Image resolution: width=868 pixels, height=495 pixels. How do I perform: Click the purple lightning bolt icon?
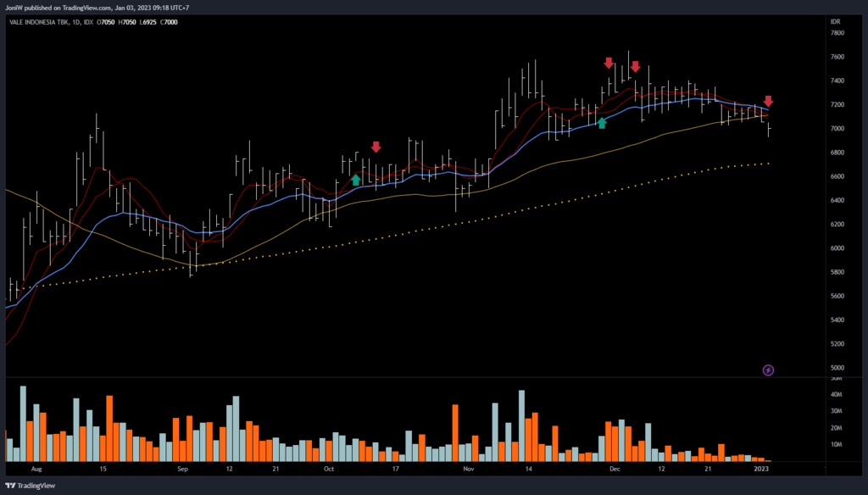pos(768,370)
